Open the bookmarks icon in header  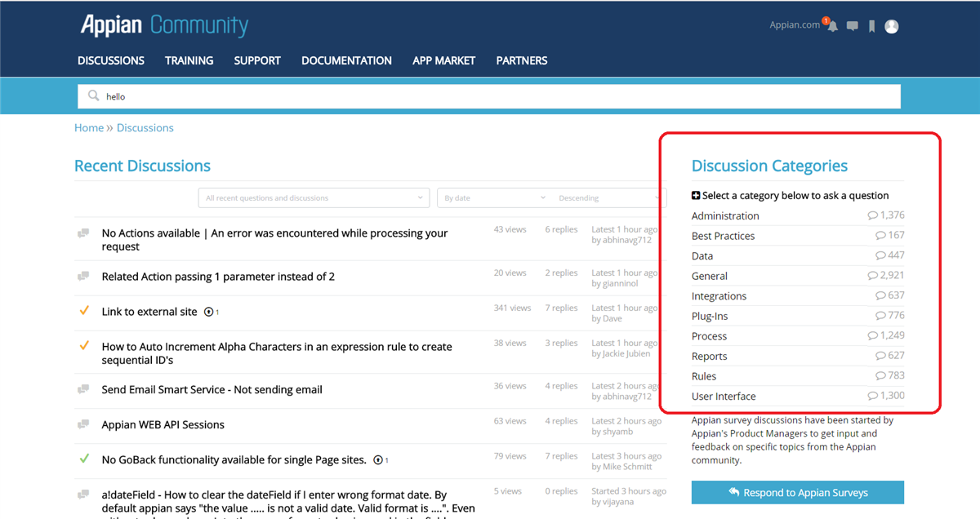(x=872, y=27)
